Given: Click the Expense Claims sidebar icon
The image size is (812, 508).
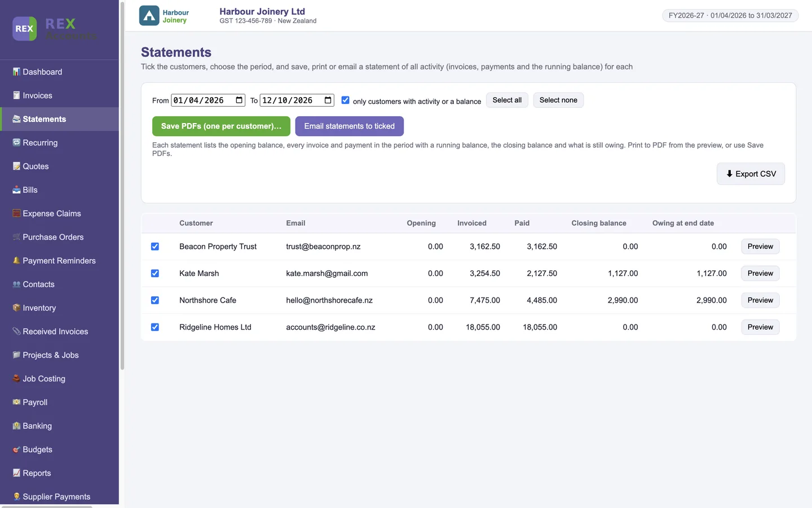Looking at the screenshot, I should (x=16, y=213).
